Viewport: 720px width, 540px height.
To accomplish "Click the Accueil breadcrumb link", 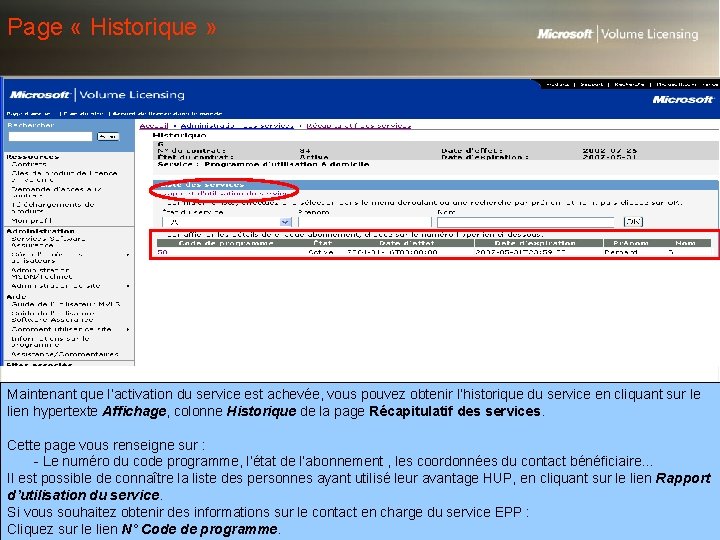I will point(154,126).
